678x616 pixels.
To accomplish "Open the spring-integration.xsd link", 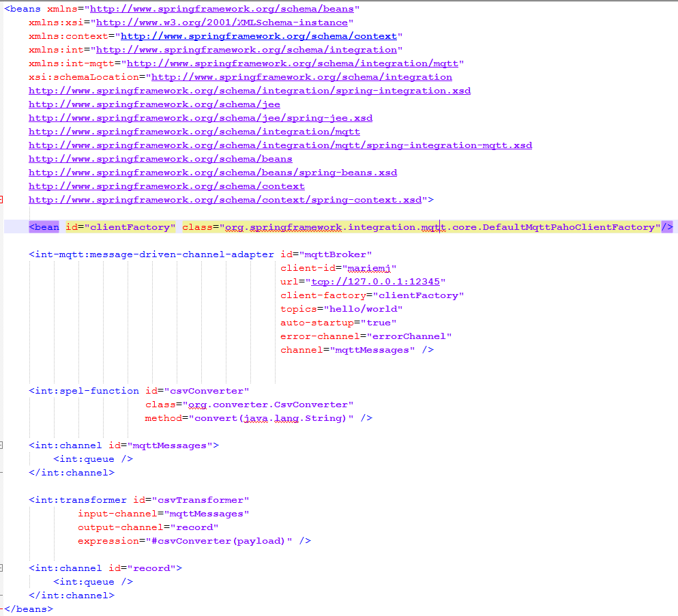I will [x=250, y=91].
